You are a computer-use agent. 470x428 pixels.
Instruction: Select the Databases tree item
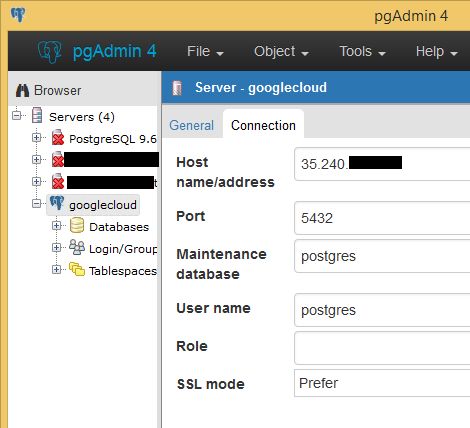click(x=119, y=227)
